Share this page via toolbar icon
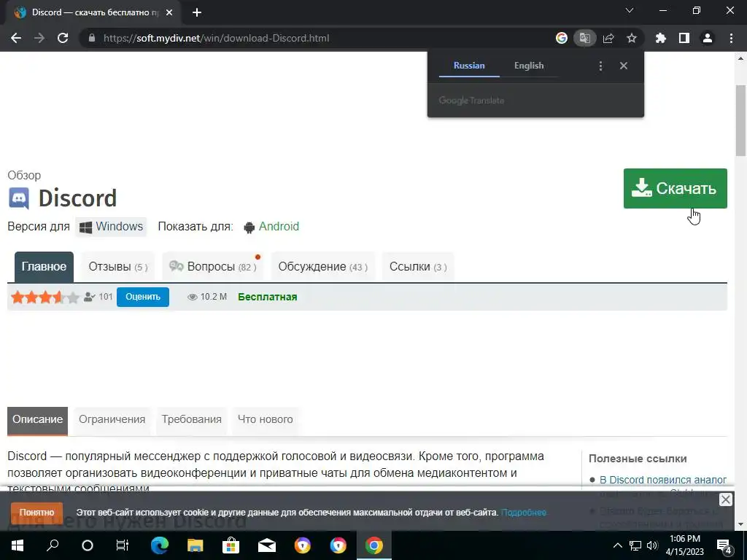Viewport: 747px width, 560px height. [608, 38]
